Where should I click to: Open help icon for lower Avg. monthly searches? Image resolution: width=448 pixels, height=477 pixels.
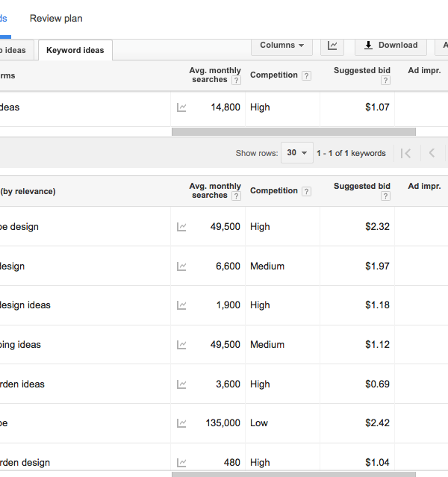click(x=236, y=196)
